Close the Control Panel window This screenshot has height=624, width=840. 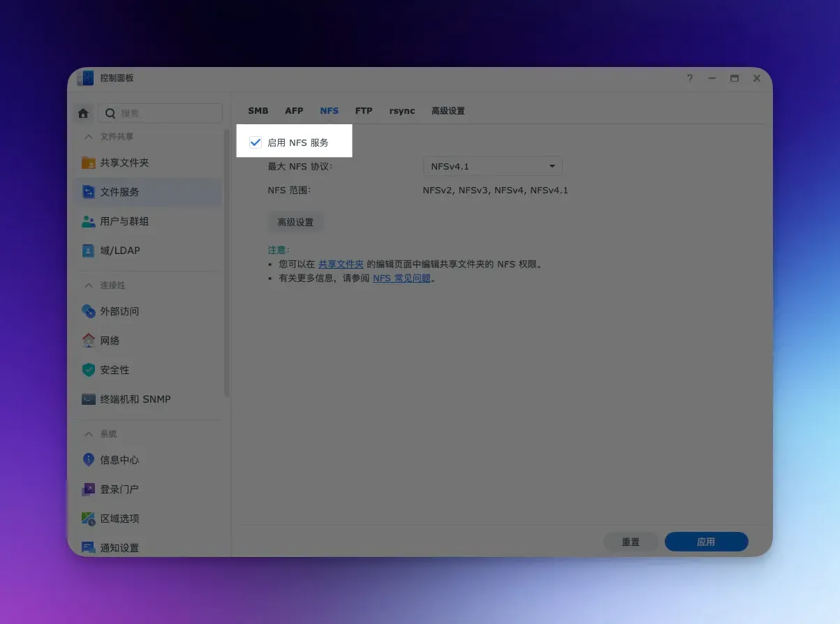coord(757,78)
